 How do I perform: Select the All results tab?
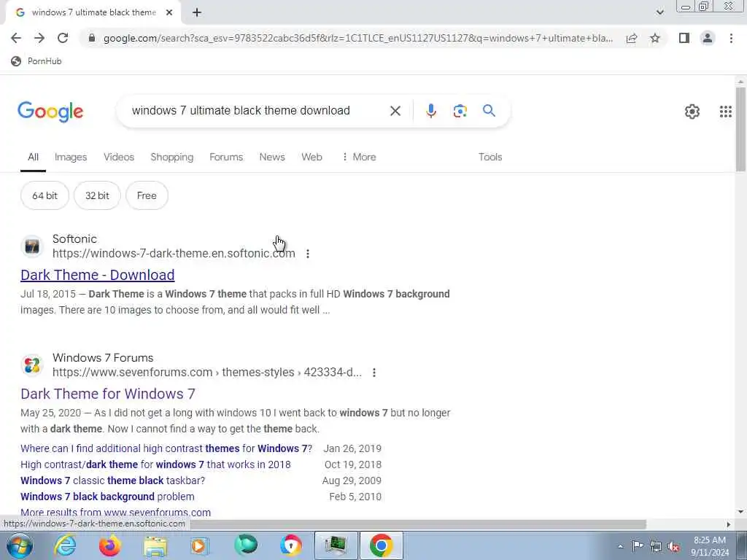(33, 157)
